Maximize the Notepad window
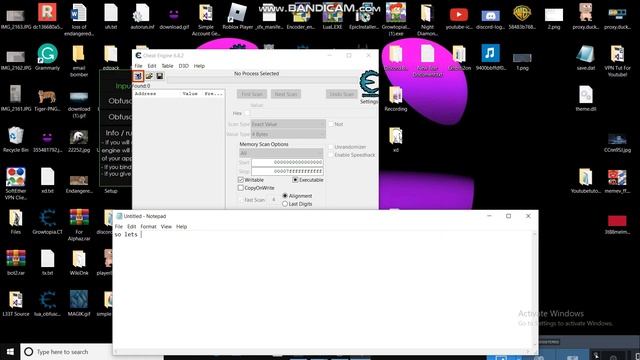Image resolution: width=640 pixels, height=360 pixels. pos(509,216)
